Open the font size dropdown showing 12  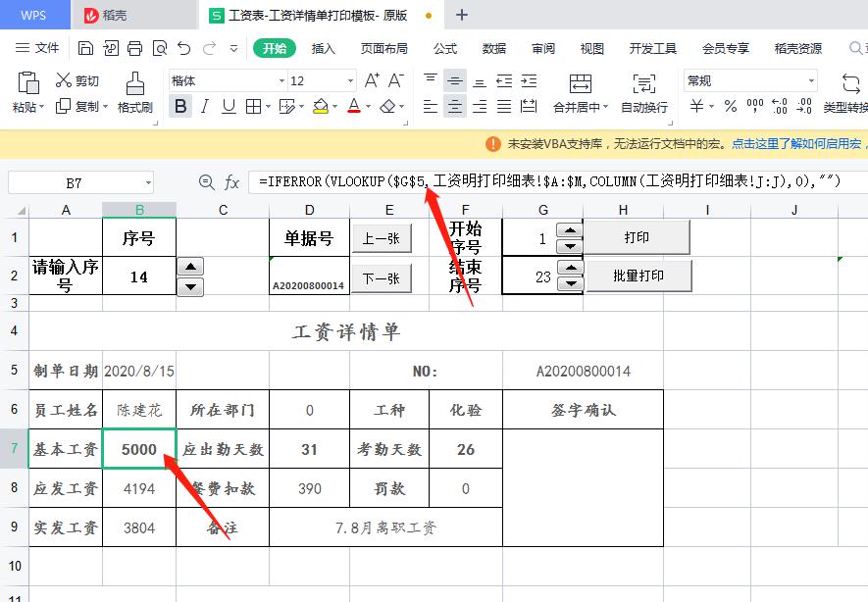click(x=350, y=81)
